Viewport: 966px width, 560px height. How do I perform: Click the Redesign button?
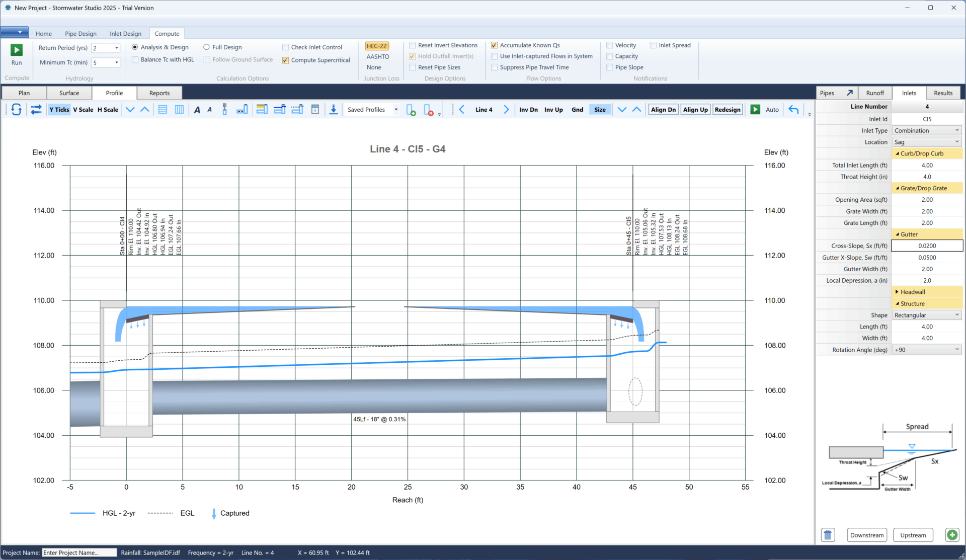[x=728, y=110]
